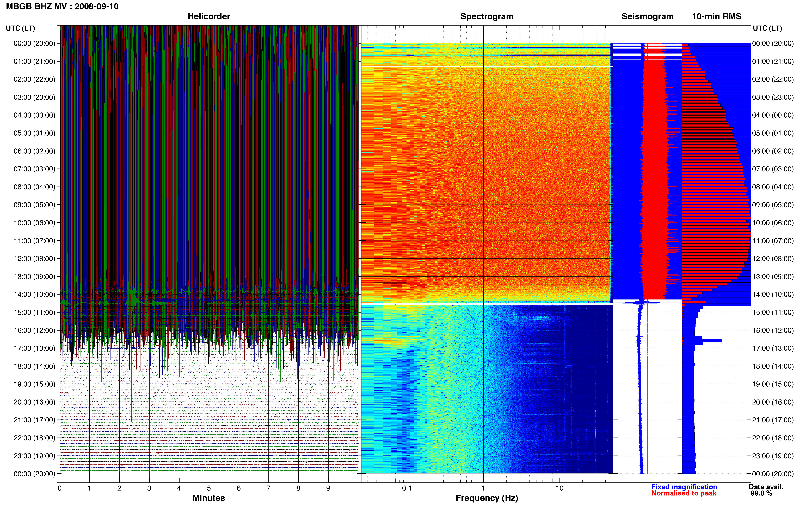This screenshot has height=508, width=812.
Task: Click helicorder time label 22:00 (18:00)
Action: coord(34,438)
